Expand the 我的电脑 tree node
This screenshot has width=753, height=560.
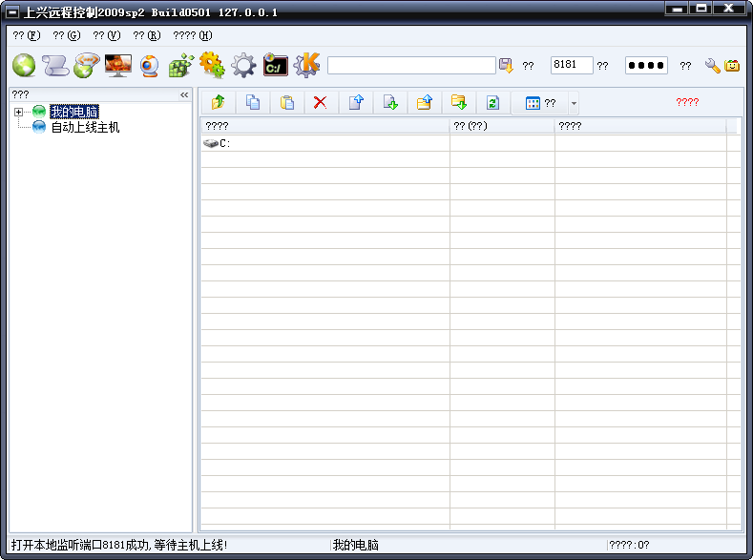(x=19, y=113)
